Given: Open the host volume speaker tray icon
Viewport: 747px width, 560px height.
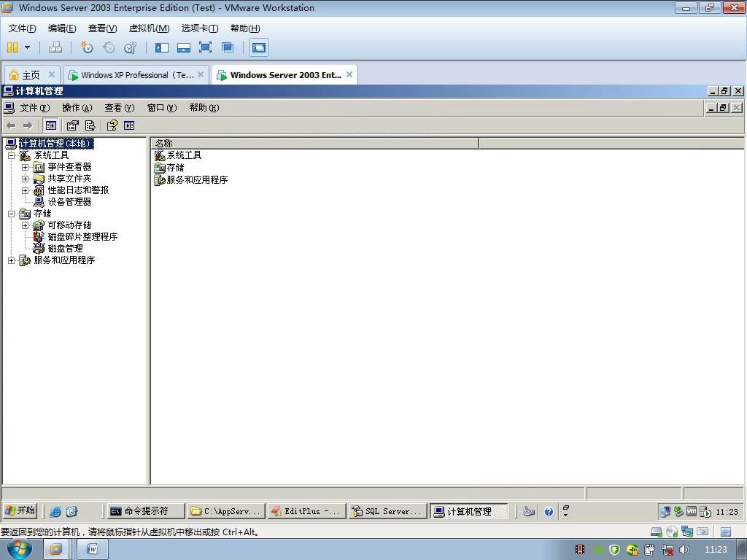Looking at the screenshot, I should point(684,550).
